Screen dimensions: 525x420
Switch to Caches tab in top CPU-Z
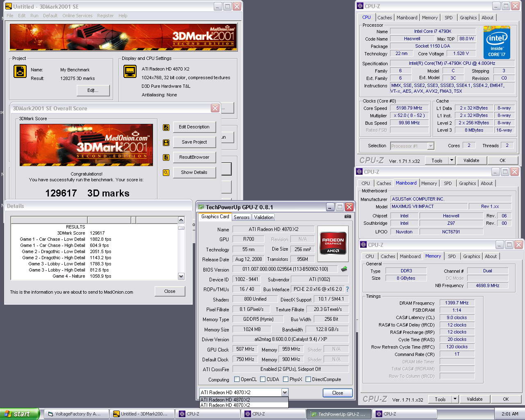click(384, 18)
